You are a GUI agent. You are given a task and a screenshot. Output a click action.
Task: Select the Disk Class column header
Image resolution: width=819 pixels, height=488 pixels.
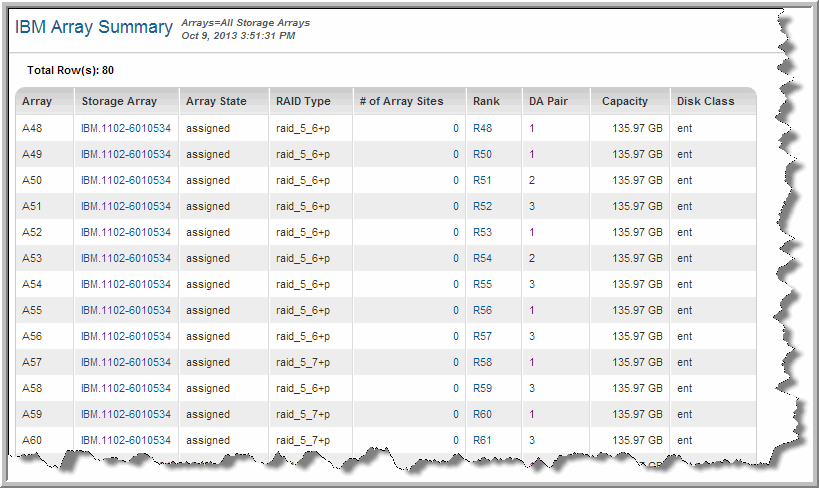point(705,101)
